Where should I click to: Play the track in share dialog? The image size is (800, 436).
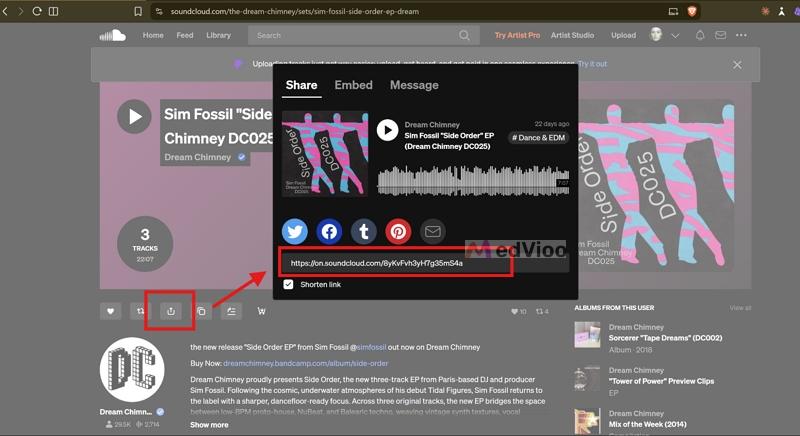[387, 130]
